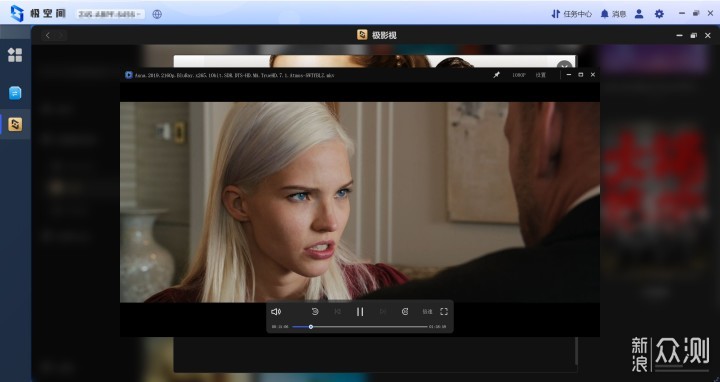Open the 消息 notifications
This screenshot has height=382, width=720.
[x=613, y=14]
